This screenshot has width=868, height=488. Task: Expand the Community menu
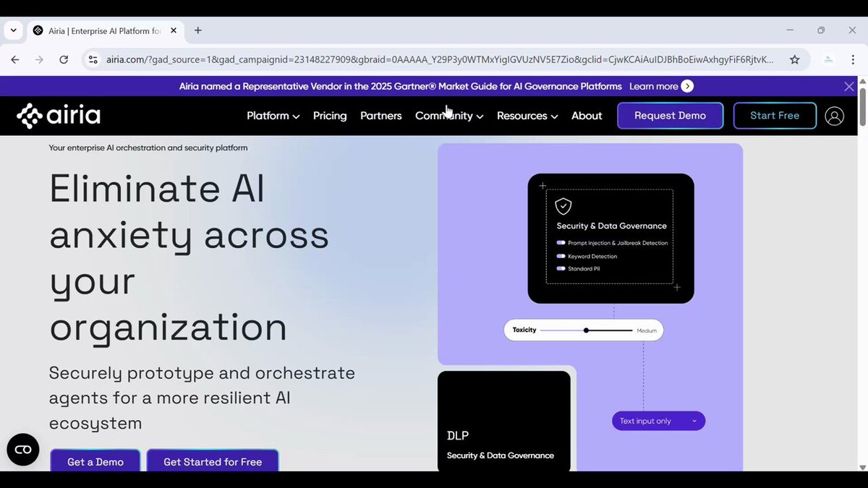click(x=449, y=116)
